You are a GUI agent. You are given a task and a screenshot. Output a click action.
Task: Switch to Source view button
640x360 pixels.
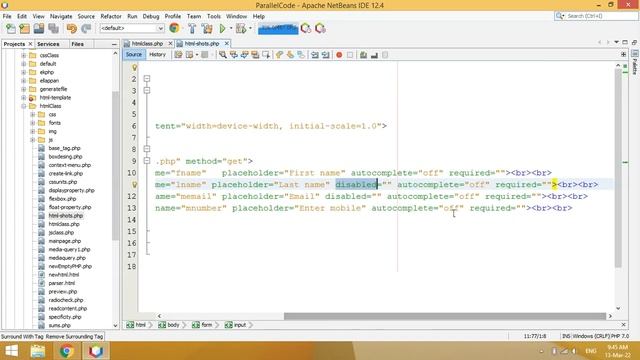click(x=134, y=55)
